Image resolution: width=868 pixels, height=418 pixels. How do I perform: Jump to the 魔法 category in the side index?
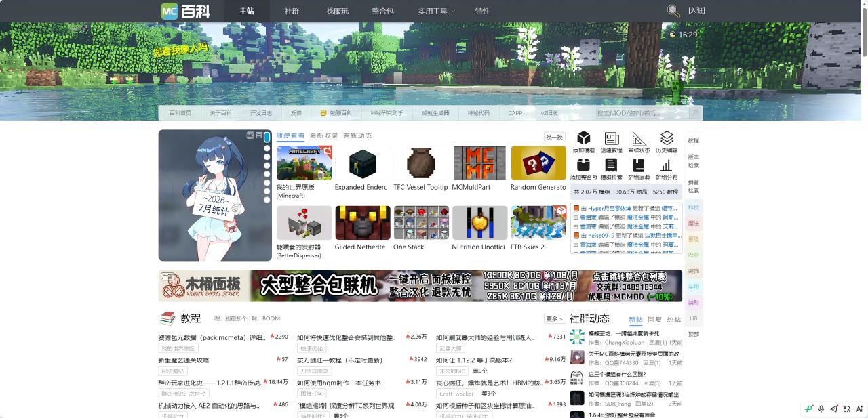click(693, 223)
